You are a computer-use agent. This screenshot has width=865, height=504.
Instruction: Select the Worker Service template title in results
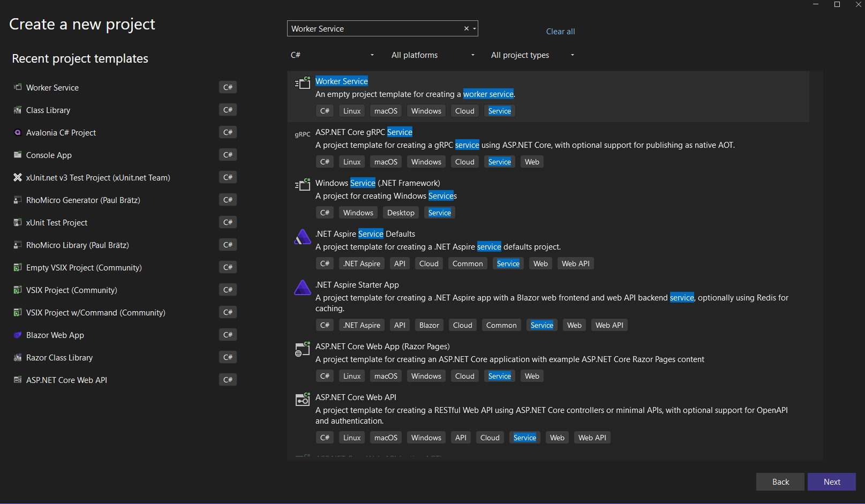pos(342,81)
